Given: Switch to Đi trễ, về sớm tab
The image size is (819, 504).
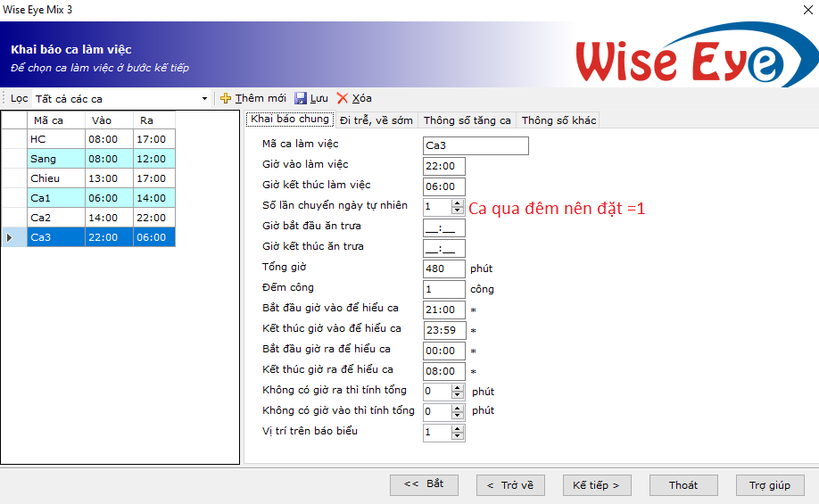Looking at the screenshot, I should click(376, 120).
